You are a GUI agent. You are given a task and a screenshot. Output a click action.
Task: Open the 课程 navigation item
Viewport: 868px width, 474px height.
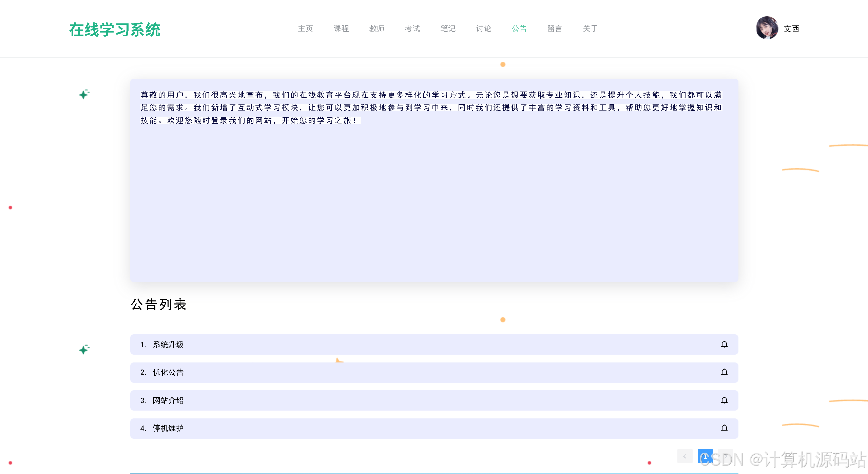pyautogui.click(x=341, y=28)
